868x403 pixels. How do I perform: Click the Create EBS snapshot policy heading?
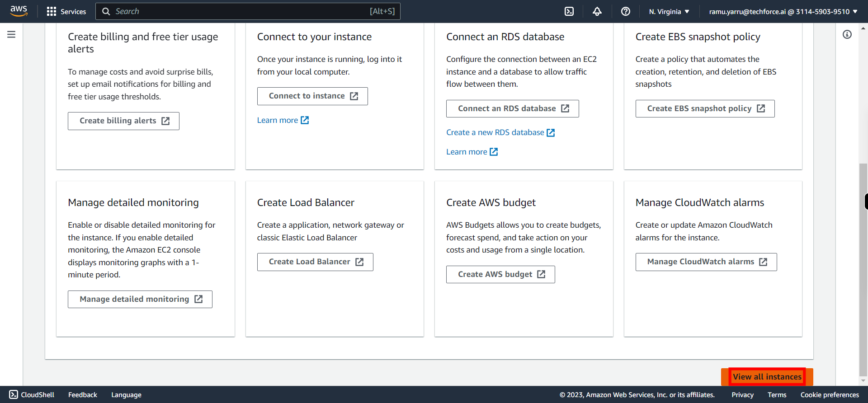pyautogui.click(x=698, y=37)
